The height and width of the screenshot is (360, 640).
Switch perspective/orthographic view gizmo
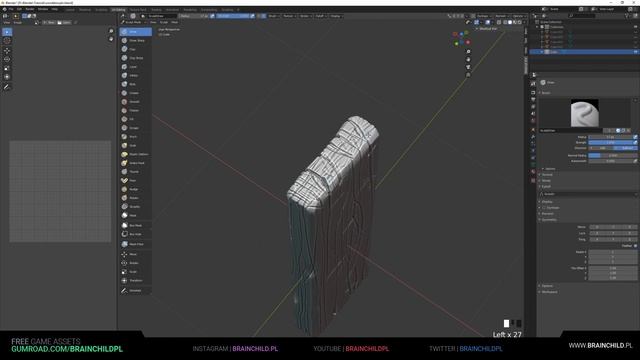[x=468, y=75]
